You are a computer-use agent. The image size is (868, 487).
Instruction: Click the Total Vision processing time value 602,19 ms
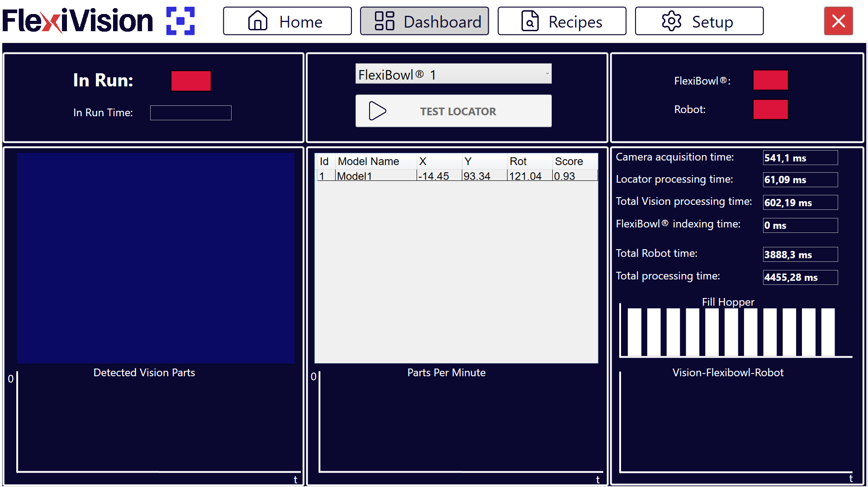tap(800, 203)
